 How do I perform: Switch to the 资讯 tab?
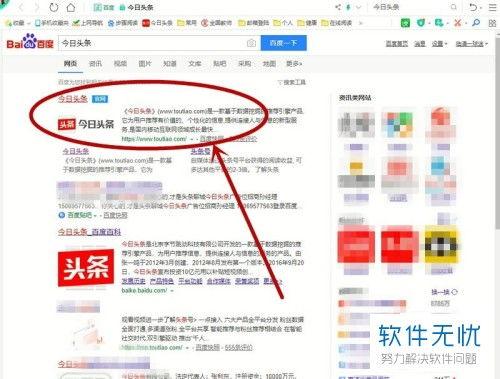(x=95, y=63)
